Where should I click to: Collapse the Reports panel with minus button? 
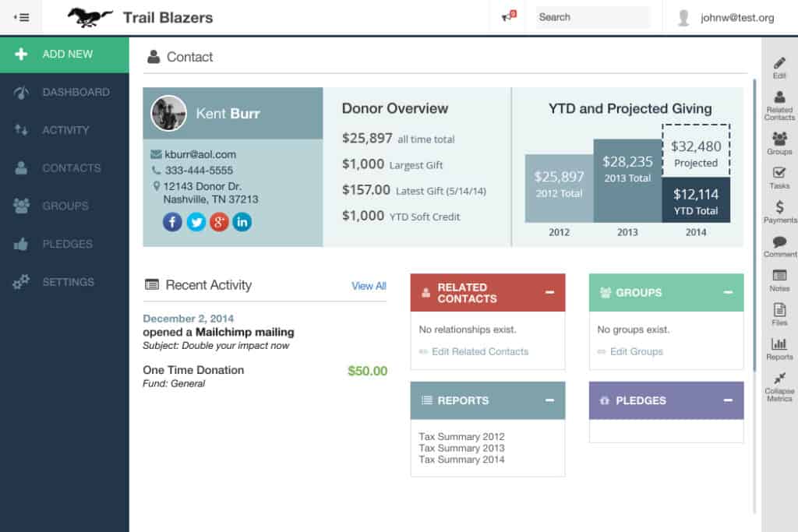tap(549, 400)
